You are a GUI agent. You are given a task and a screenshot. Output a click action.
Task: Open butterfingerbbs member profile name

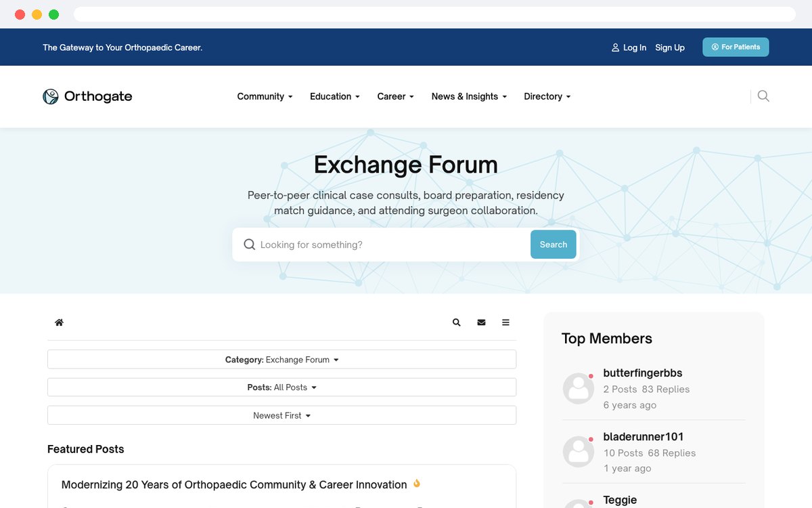[643, 373]
